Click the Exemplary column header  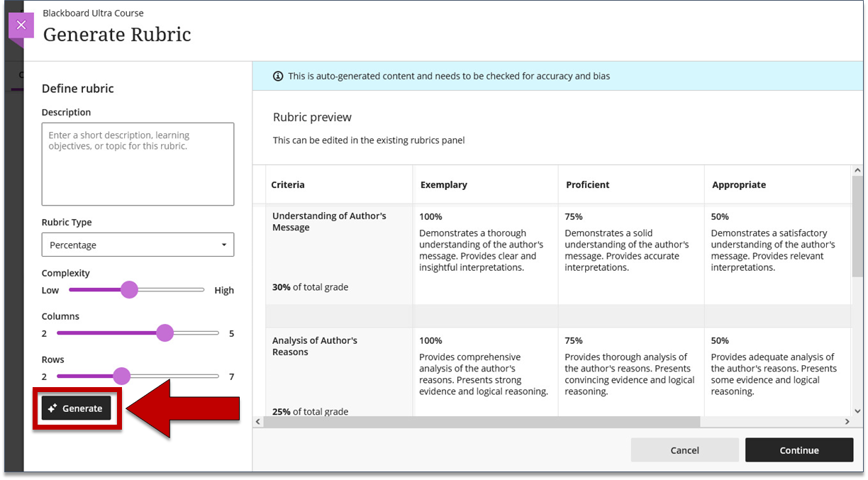[x=444, y=184]
